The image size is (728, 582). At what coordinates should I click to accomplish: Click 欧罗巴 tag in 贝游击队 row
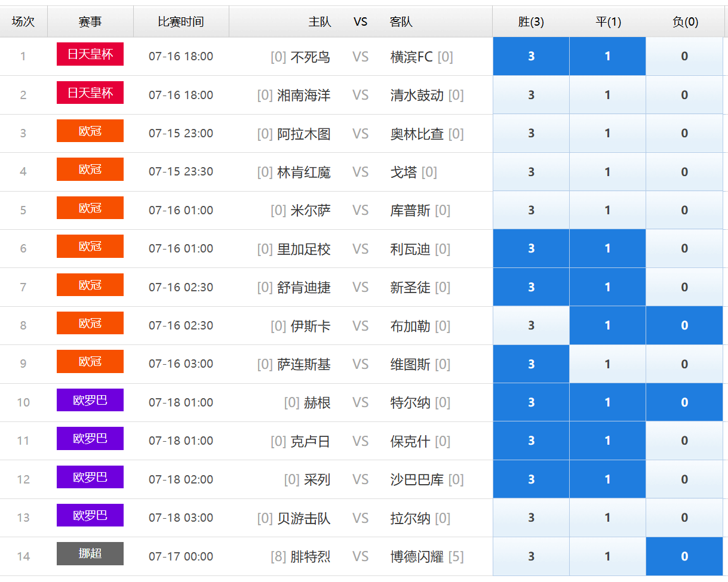point(90,515)
